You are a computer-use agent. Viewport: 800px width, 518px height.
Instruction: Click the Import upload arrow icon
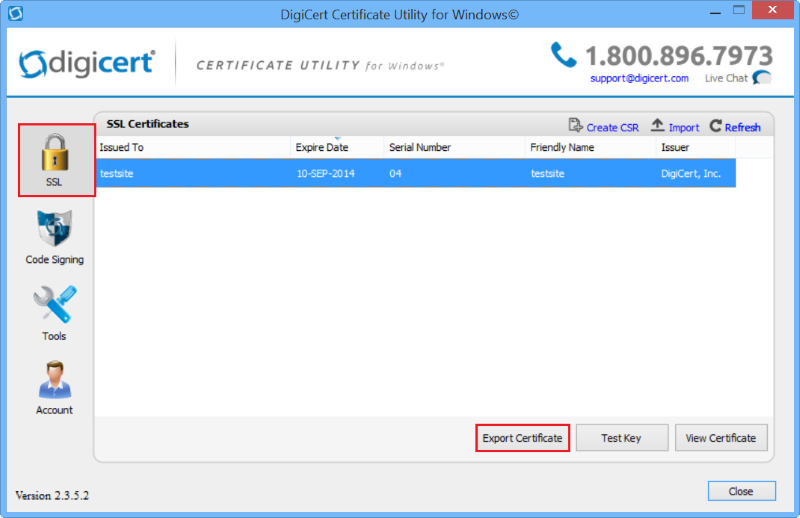657,126
